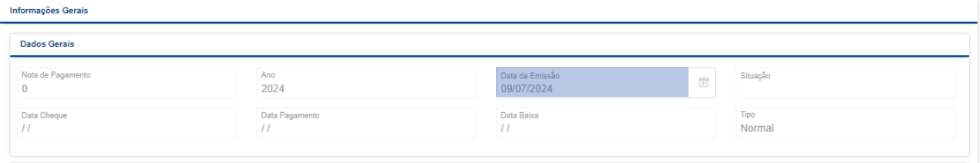Click the 2024 year value
This screenshot has width=980, height=163.
pyautogui.click(x=272, y=89)
